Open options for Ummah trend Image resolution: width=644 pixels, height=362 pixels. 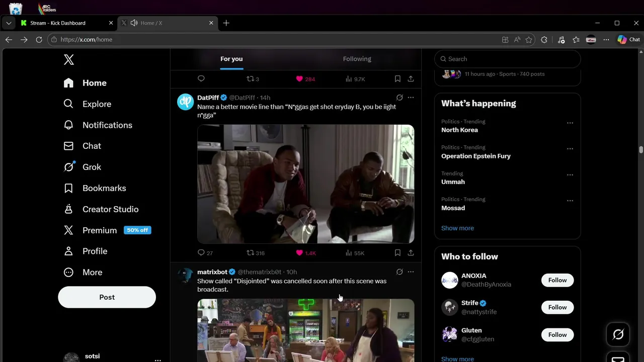[570, 175]
